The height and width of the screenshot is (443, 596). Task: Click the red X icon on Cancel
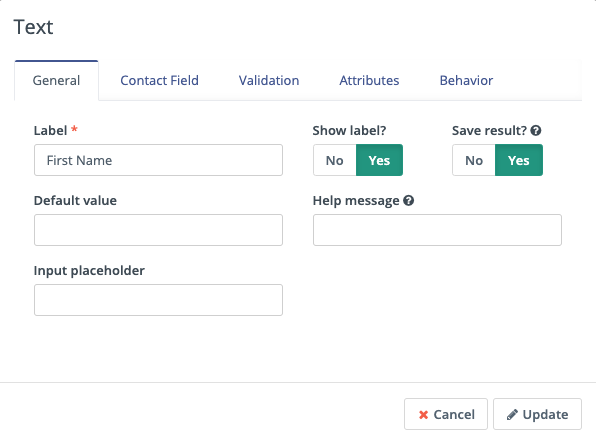coord(423,415)
